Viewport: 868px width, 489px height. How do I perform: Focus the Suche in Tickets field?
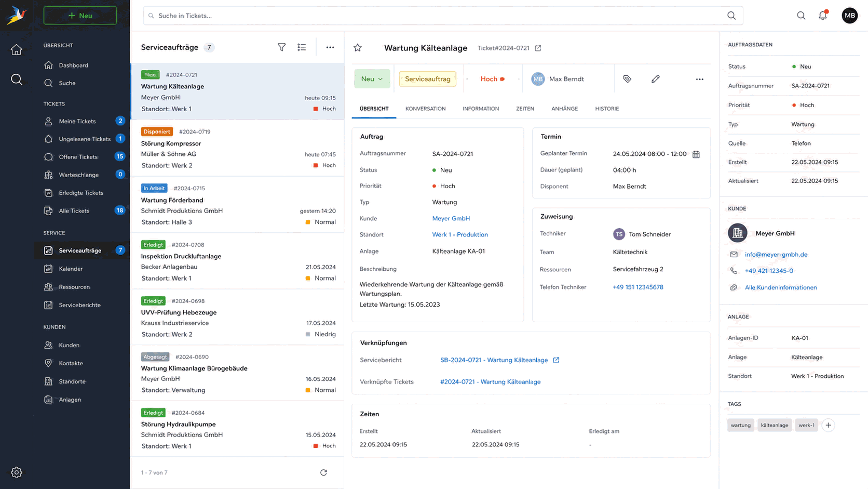click(443, 16)
